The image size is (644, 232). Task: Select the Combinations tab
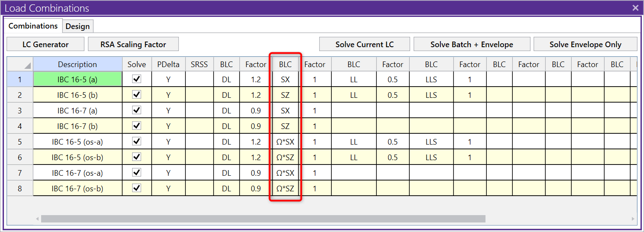click(x=33, y=26)
